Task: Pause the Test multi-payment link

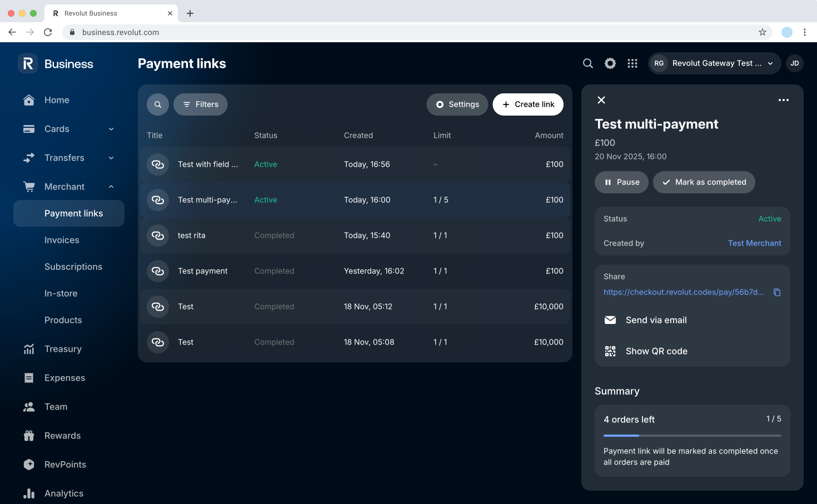Action: (621, 182)
